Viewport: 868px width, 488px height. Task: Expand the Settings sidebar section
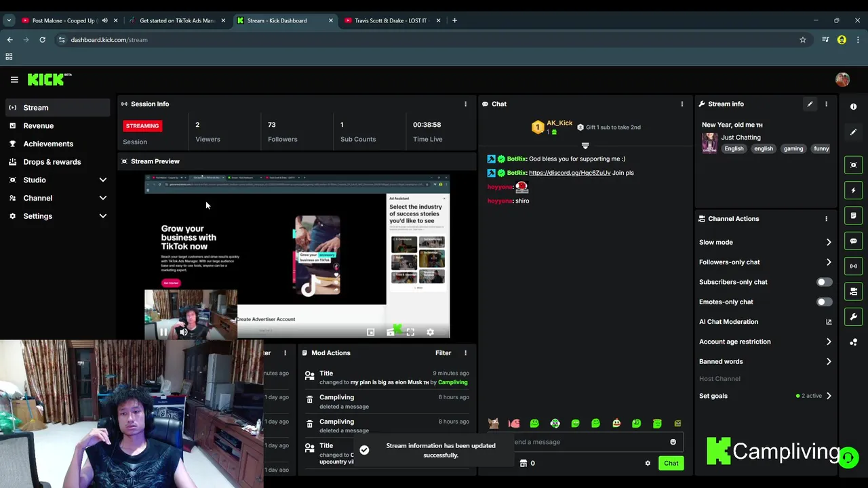(x=58, y=216)
